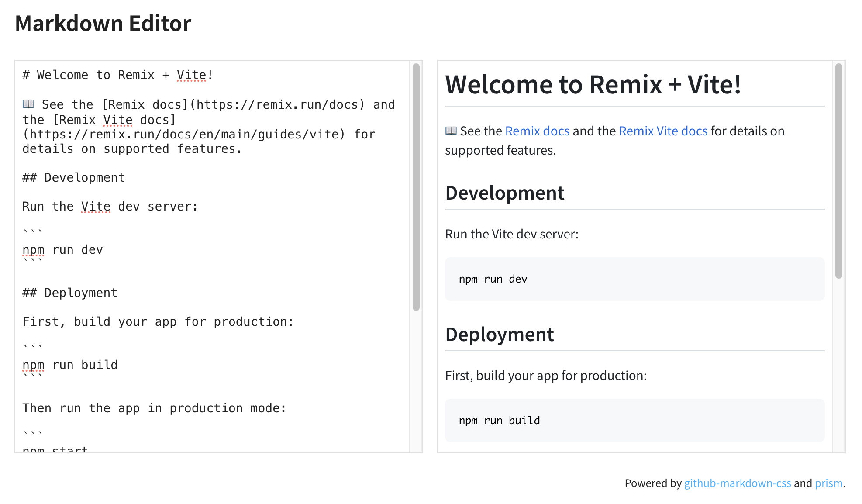Open the github-markdown-css footer link
This screenshot has height=504, width=862.
tap(737, 483)
